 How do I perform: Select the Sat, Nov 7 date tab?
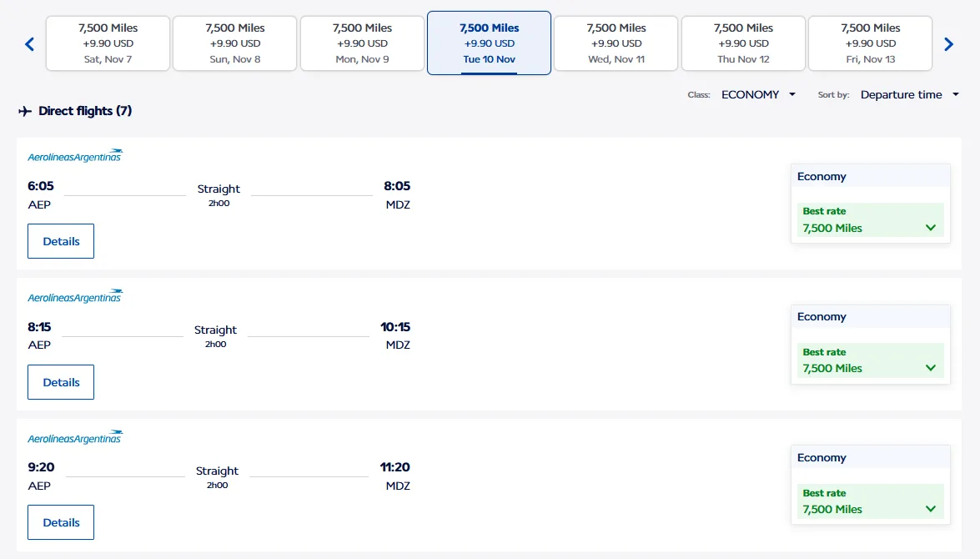coord(108,43)
